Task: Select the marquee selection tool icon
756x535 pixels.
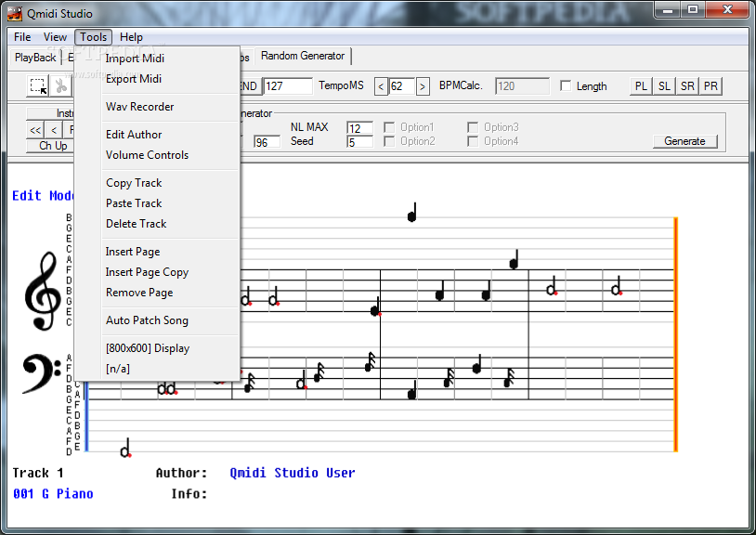Action: coord(38,85)
